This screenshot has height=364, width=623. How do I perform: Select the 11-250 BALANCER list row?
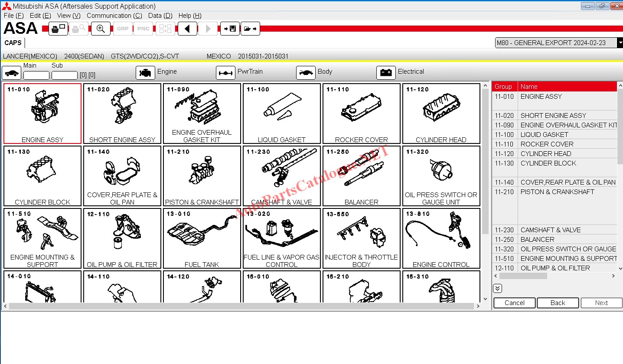[555, 239]
